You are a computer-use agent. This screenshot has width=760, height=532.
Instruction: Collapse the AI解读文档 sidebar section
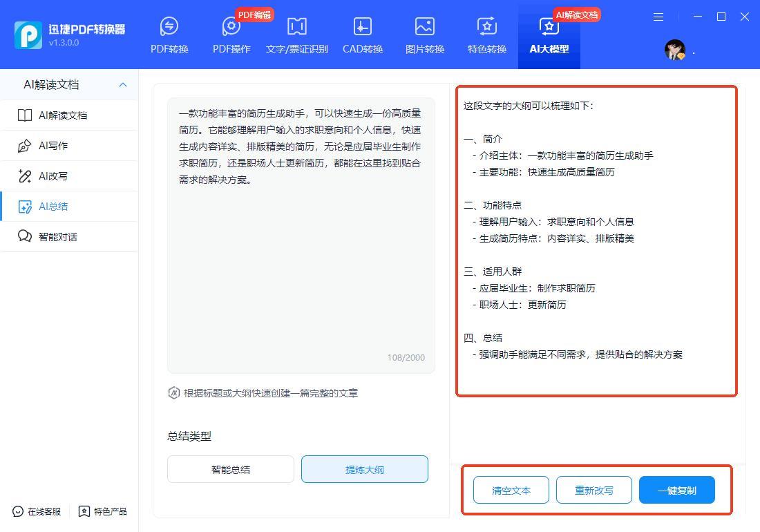point(123,85)
